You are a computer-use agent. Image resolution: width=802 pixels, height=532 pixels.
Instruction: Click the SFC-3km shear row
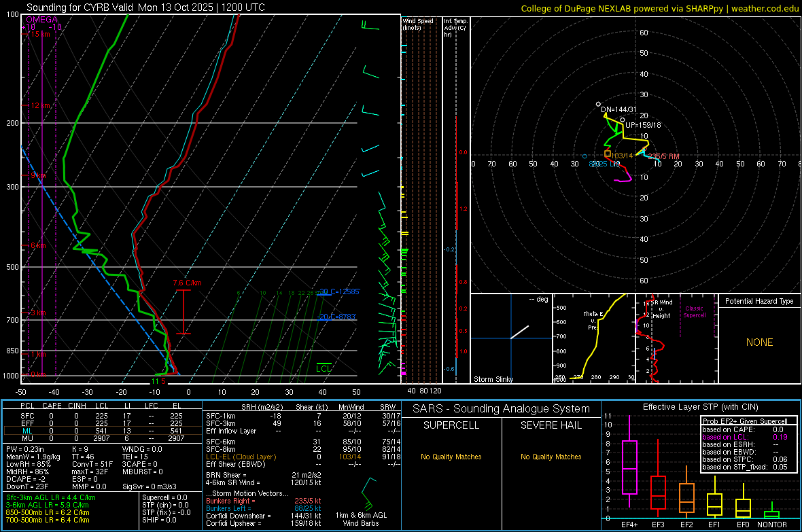pos(303,423)
